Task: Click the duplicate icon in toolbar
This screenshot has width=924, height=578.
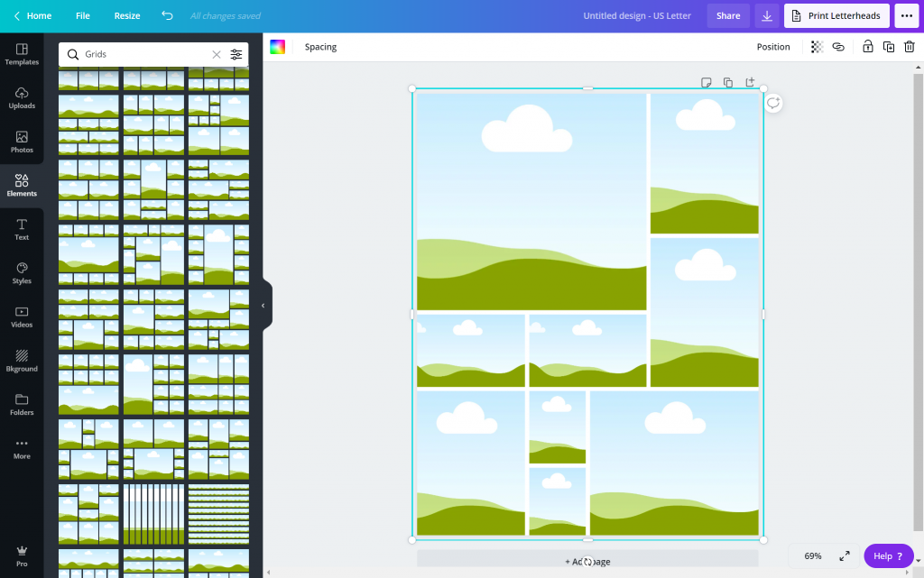Action: [x=889, y=47]
